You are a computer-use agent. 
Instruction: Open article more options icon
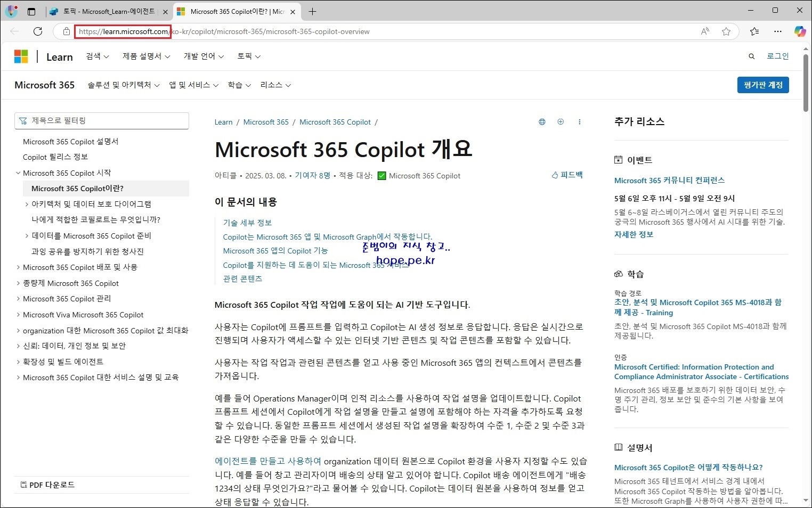click(x=579, y=122)
